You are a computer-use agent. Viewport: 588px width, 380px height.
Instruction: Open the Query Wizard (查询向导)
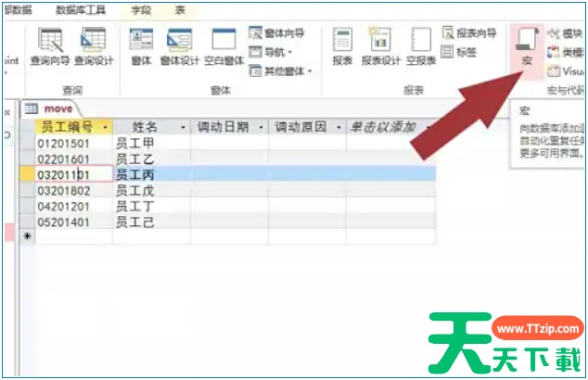click(x=50, y=47)
